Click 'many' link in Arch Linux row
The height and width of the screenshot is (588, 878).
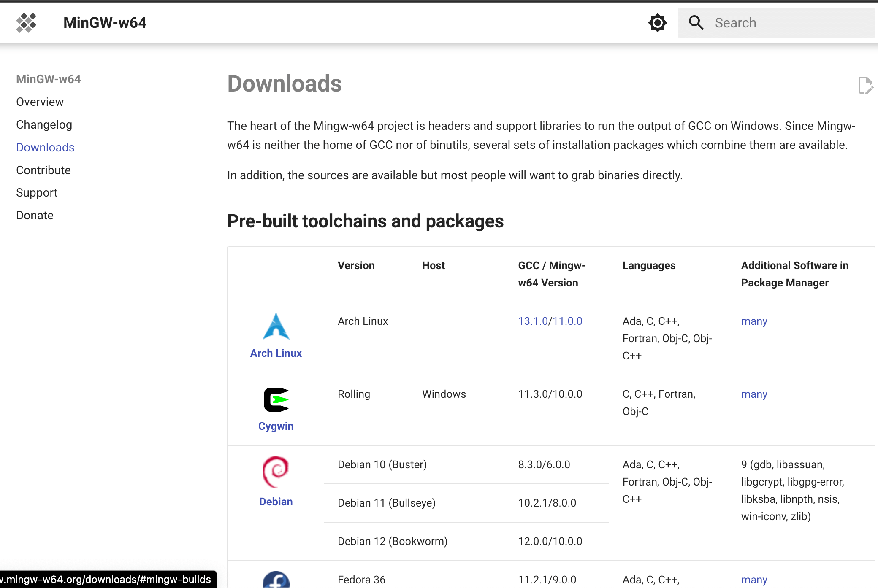pos(754,321)
